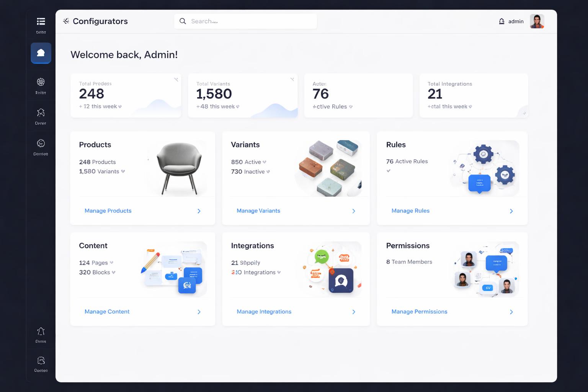Open the Manage Rules link
The image size is (588, 392).
click(x=410, y=211)
